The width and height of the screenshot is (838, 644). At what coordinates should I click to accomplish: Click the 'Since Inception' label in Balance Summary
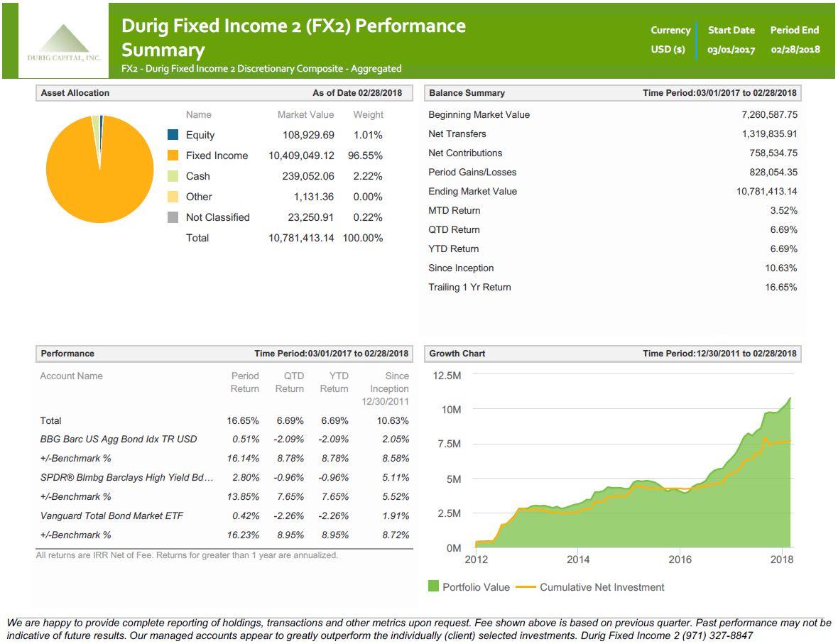pos(461,268)
